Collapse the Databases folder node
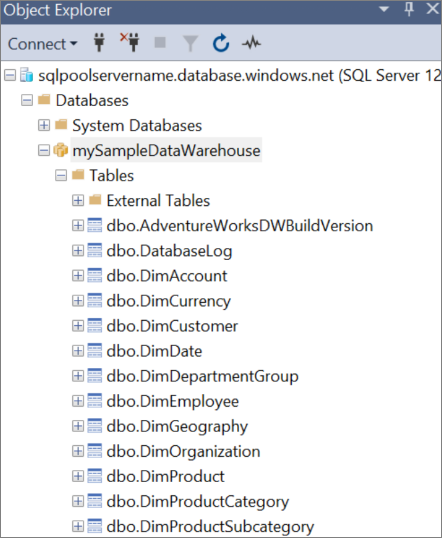This screenshot has width=442, height=538. click(27, 100)
